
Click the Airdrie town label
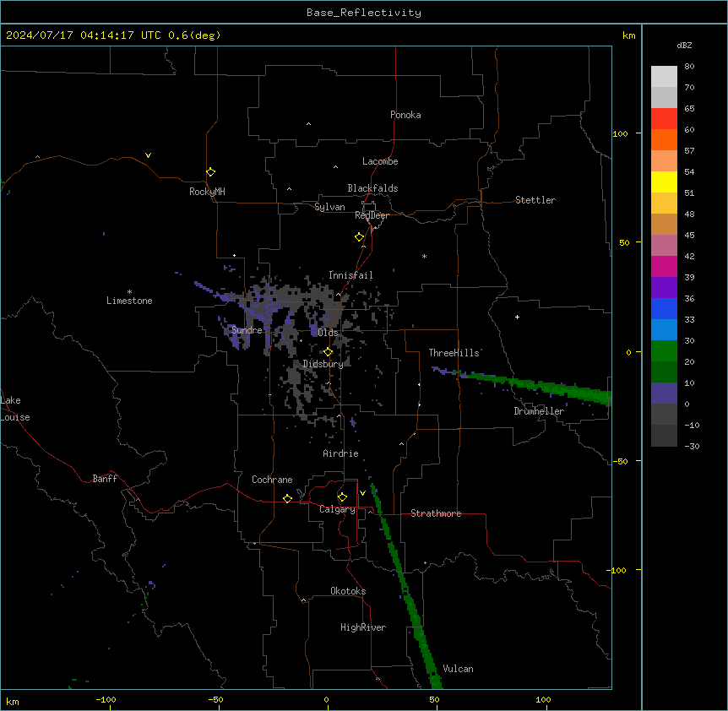(341, 453)
